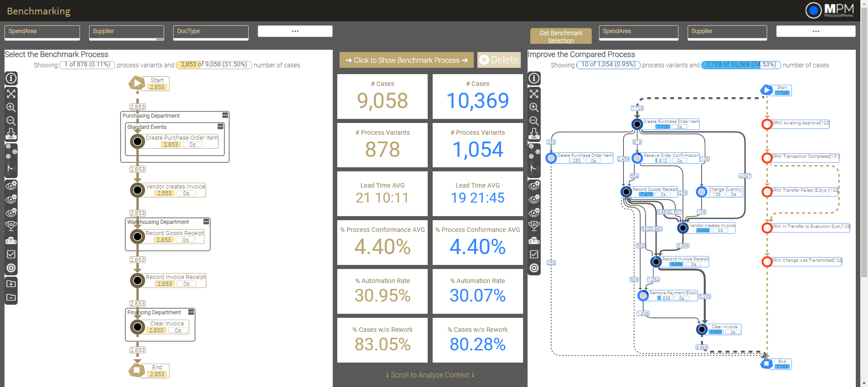Download benchmark process as SVG
The width and height of the screenshot is (868, 387).
11,134
